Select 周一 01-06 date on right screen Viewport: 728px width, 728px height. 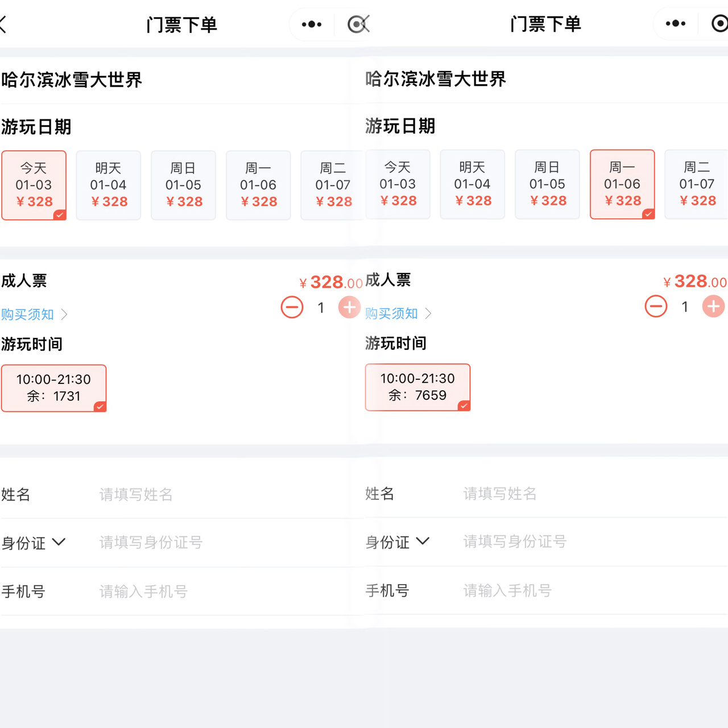(x=622, y=184)
